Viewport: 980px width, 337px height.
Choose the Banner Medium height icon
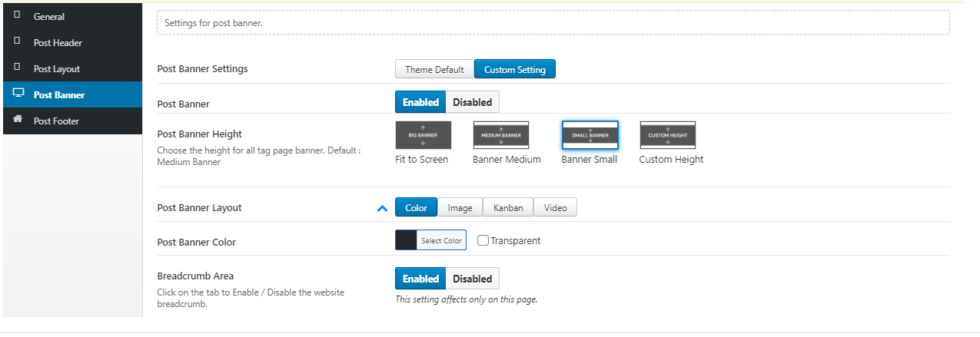pos(500,135)
